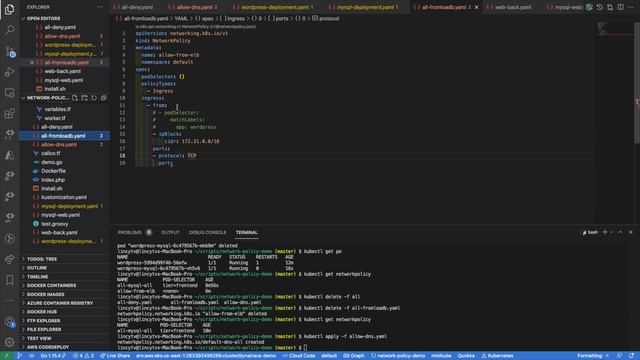Open the Explorer view in the activity bar
The image size is (640, 360).
[9, 9]
